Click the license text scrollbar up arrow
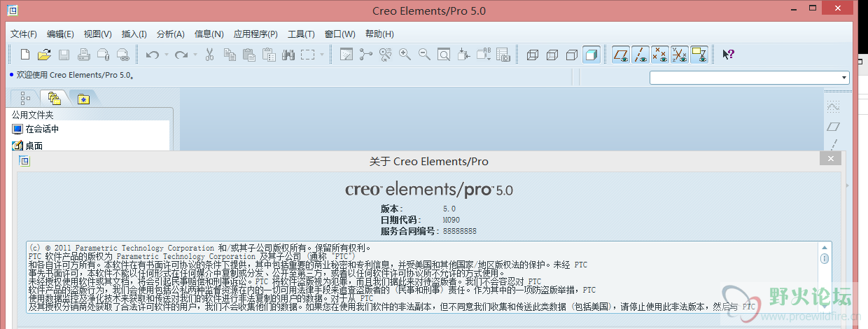The image size is (868, 329). tap(826, 248)
